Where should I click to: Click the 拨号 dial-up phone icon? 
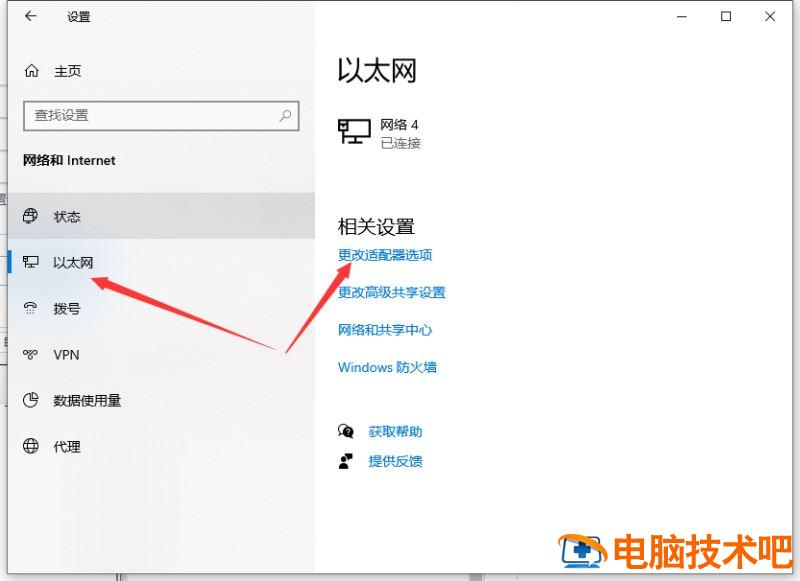pos(31,308)
